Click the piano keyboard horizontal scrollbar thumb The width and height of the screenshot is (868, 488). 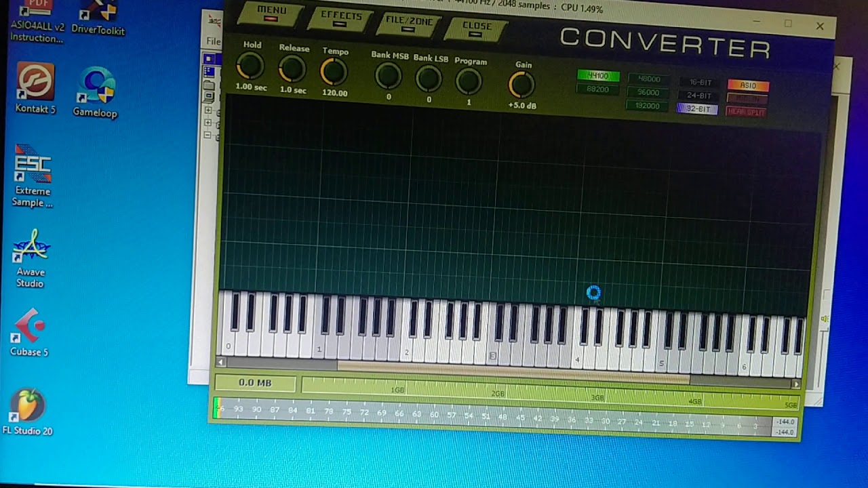coord(513,373)
